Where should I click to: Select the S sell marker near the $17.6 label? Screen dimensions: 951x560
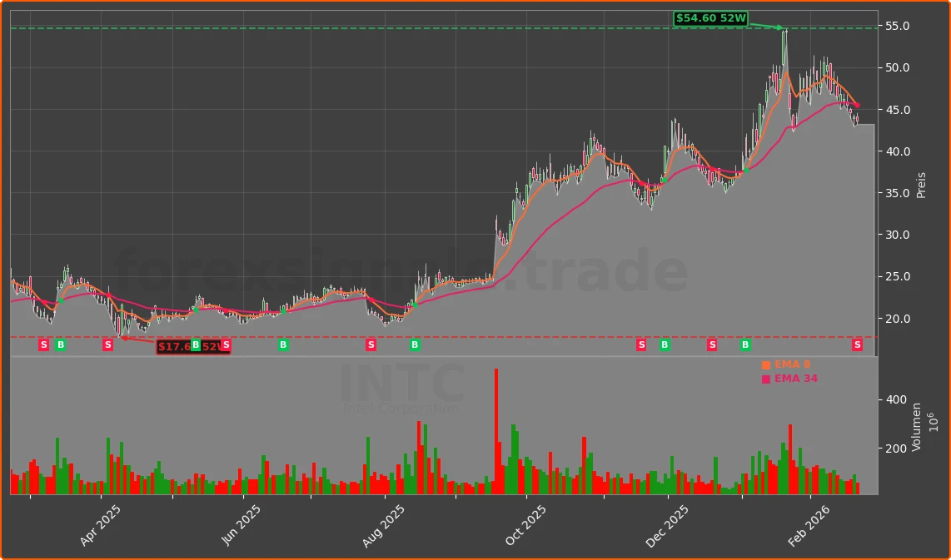(x=224, y=344)
